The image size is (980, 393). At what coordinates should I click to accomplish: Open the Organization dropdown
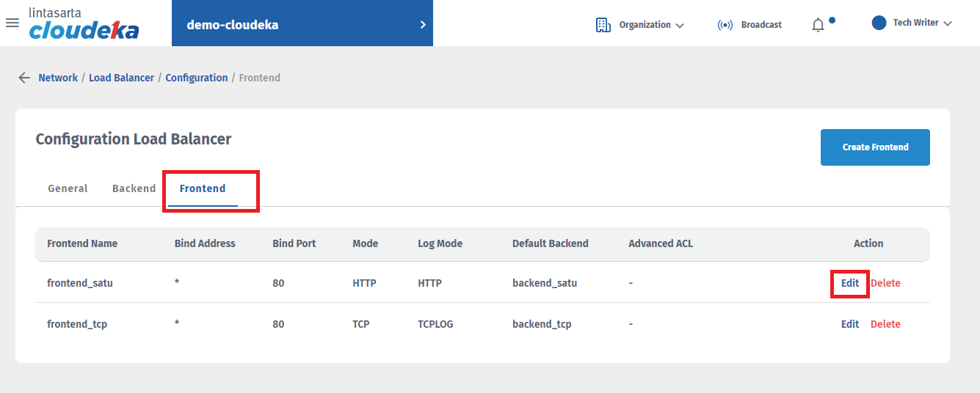tap(650, 25)
